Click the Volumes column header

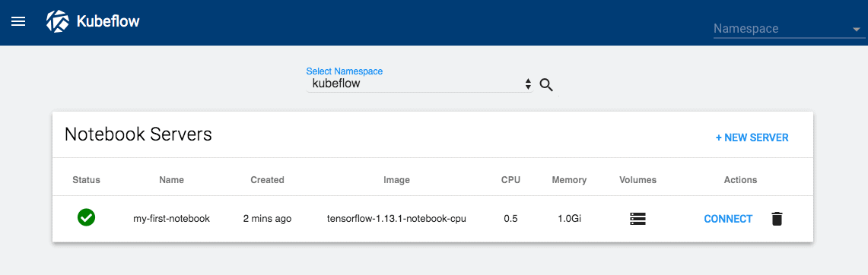tap(637, 180)
